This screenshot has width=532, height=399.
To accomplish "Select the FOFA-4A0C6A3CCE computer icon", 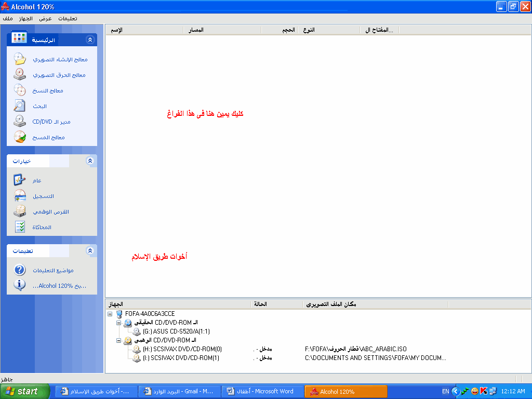I will click(x=119, y=314).
